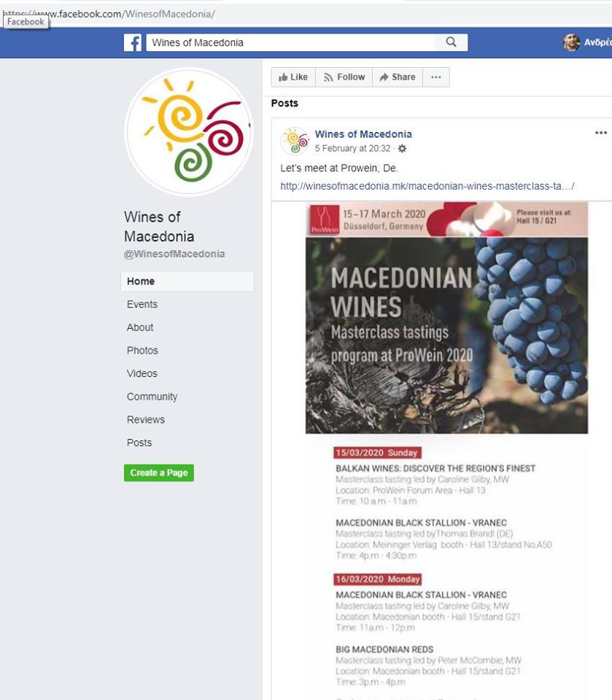Click the green Create a Page button

(x=159, y=472)
